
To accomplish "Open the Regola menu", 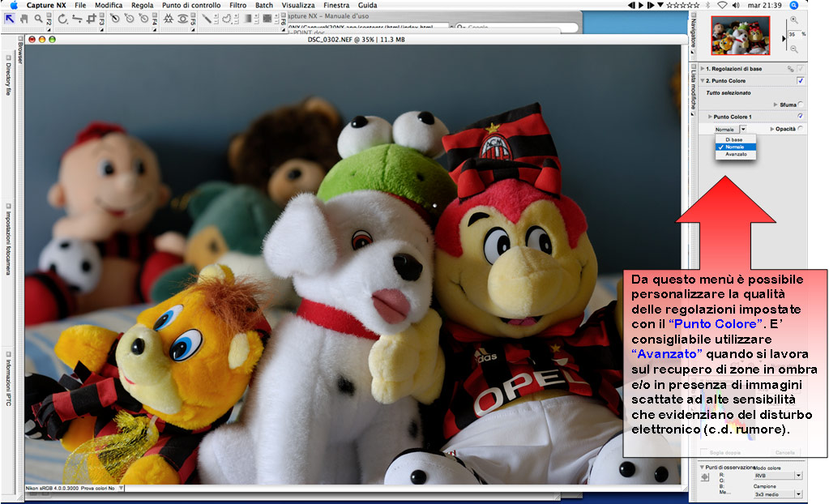I will pos(143,6).
